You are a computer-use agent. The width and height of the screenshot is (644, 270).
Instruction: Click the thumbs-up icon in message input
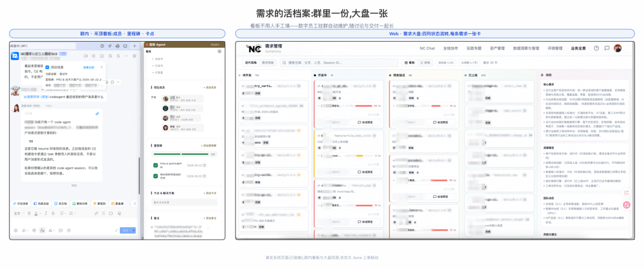[x=24, y=230]
